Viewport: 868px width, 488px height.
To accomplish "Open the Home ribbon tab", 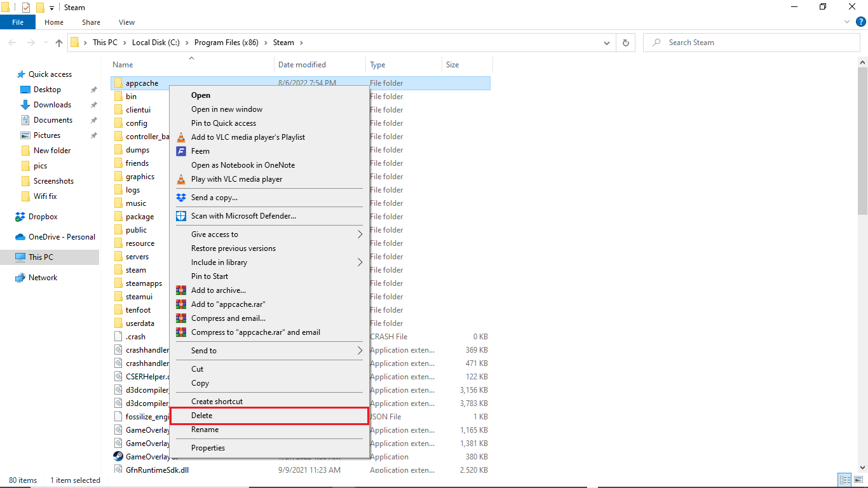I will click(x=54, y=22).
